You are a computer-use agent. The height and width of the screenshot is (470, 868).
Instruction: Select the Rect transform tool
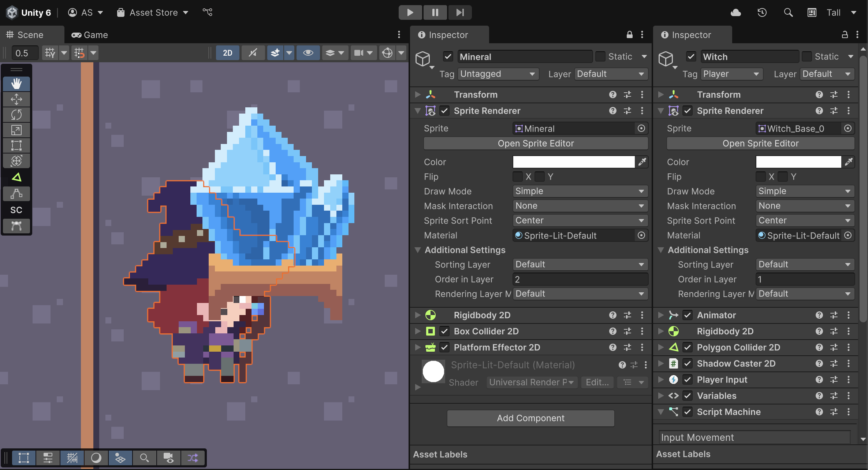click(x=16, y=145)
